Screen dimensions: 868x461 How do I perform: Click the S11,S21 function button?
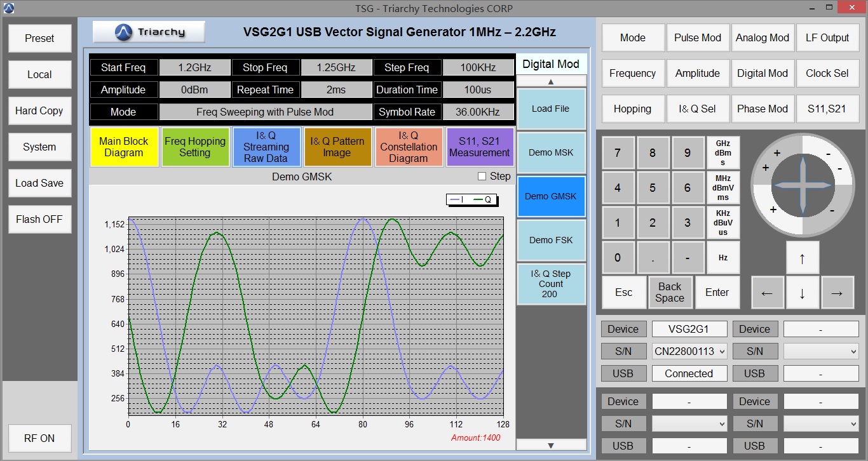827,109
